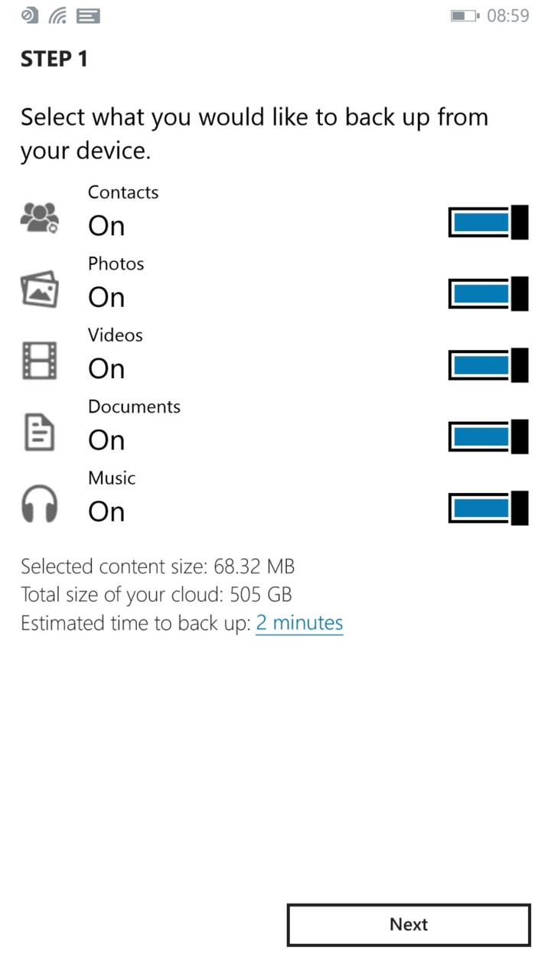Viewport: 551px width, 980px height.
Task: Tap the Videos film strip icon
Action: coord(38,360)
